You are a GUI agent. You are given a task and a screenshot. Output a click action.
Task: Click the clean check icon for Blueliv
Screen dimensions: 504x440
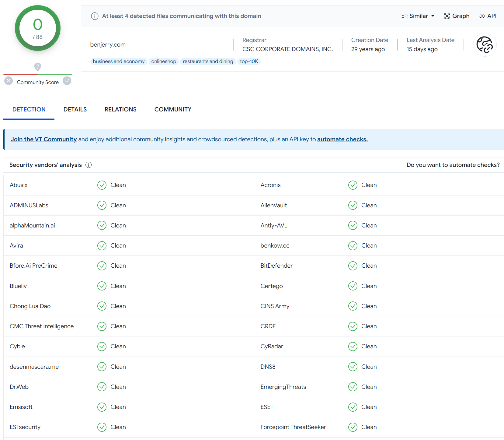(x=102, y=286)
